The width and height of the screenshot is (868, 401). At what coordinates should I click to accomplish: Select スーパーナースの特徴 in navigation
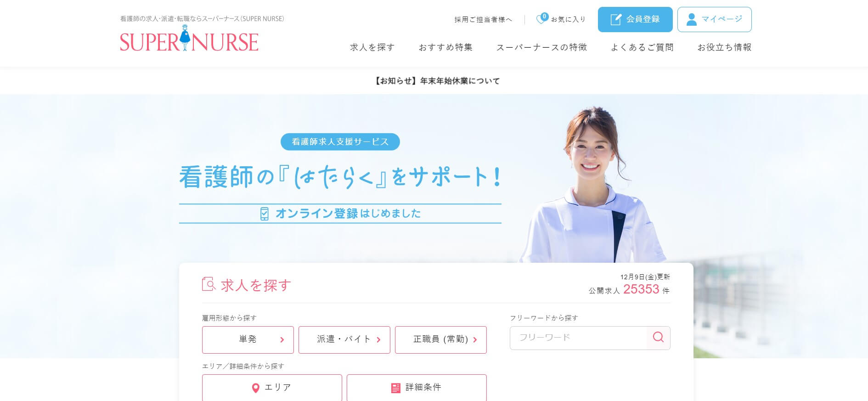[x=541, y=47]
